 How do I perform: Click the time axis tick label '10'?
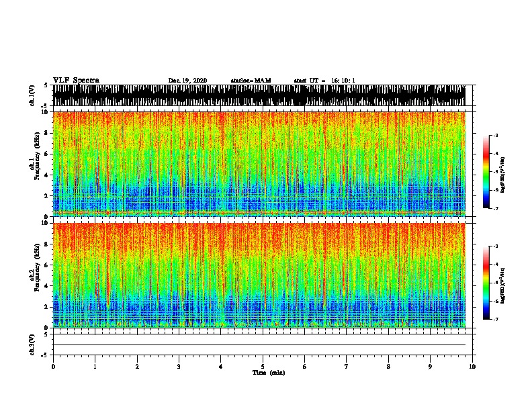point(472,367)
